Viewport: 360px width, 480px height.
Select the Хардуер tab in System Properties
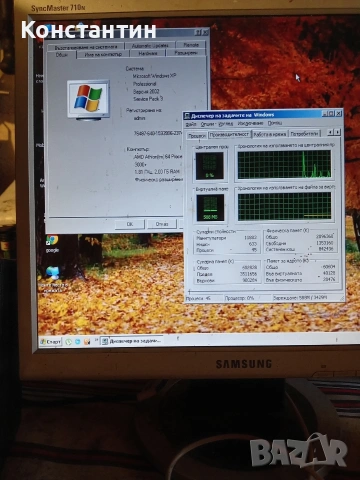[148, 53]
